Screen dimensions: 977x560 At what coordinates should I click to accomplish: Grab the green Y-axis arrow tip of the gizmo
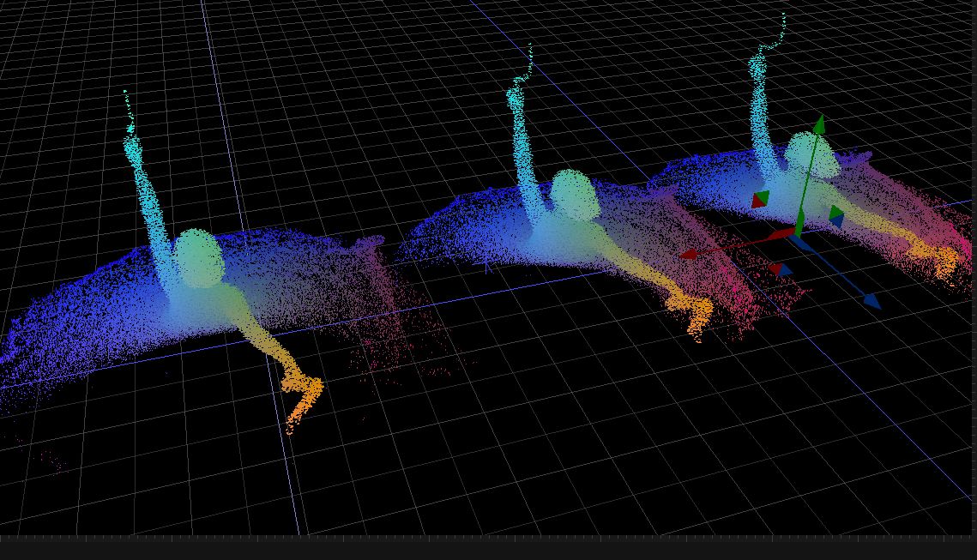(x=819, y=124)
